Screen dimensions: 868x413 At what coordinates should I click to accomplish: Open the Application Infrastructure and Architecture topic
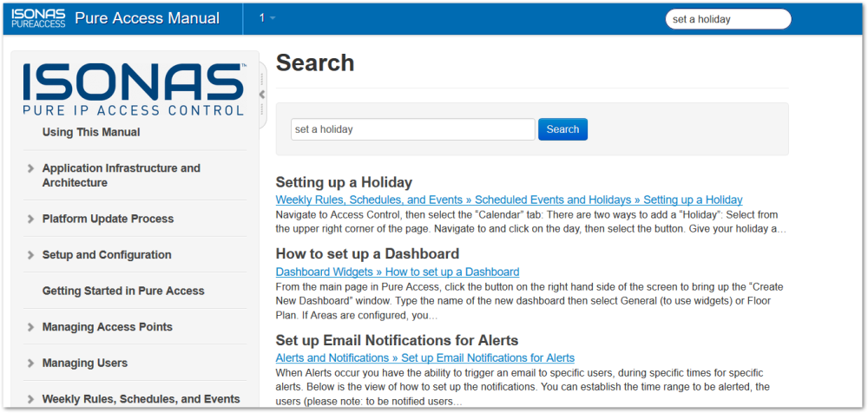[122, 175]
